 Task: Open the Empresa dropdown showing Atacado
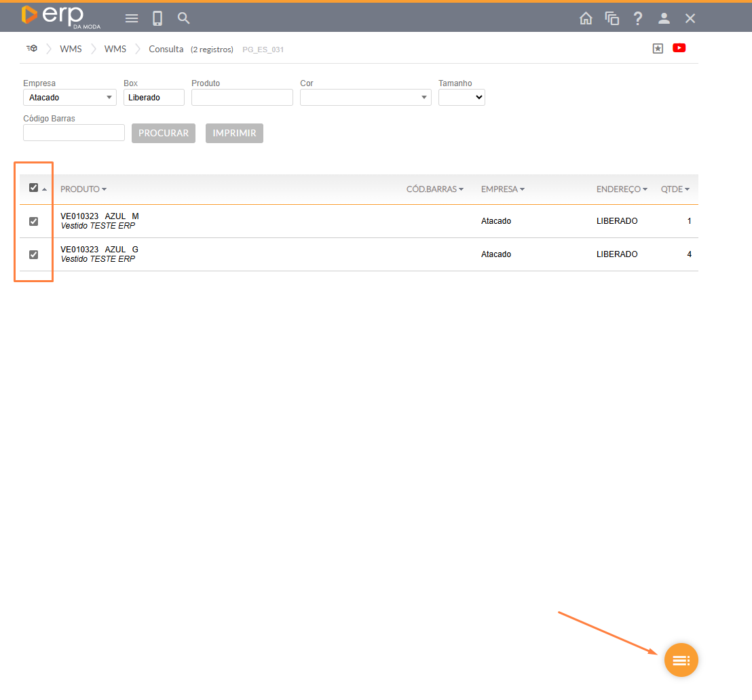[x=70, y=98]
